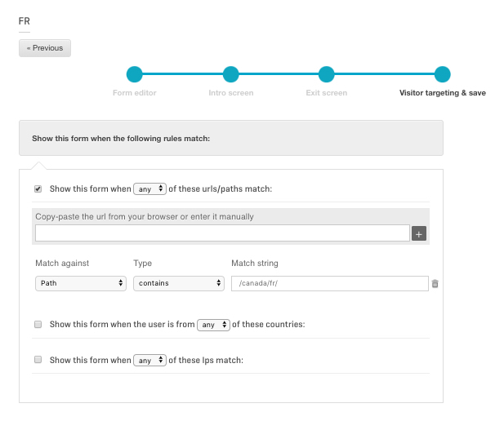
Task: Enable the countries rule checkbox
Action: coord(38,325)
